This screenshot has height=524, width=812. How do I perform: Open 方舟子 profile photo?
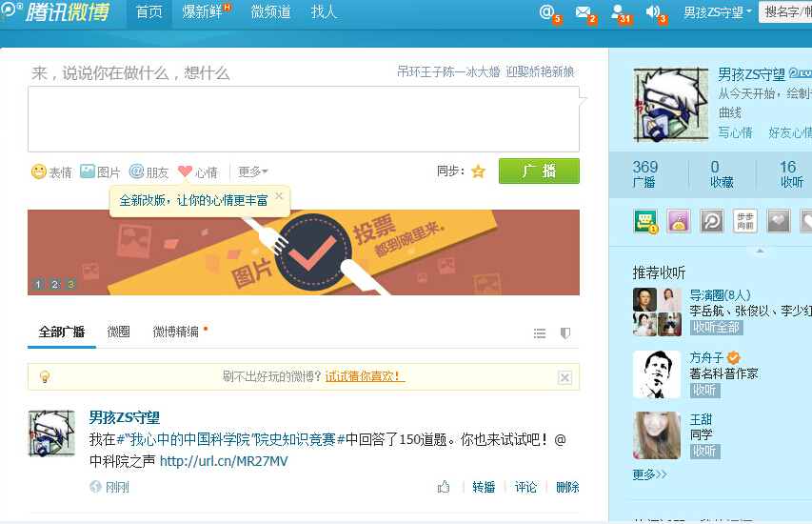tap(657, 374)
